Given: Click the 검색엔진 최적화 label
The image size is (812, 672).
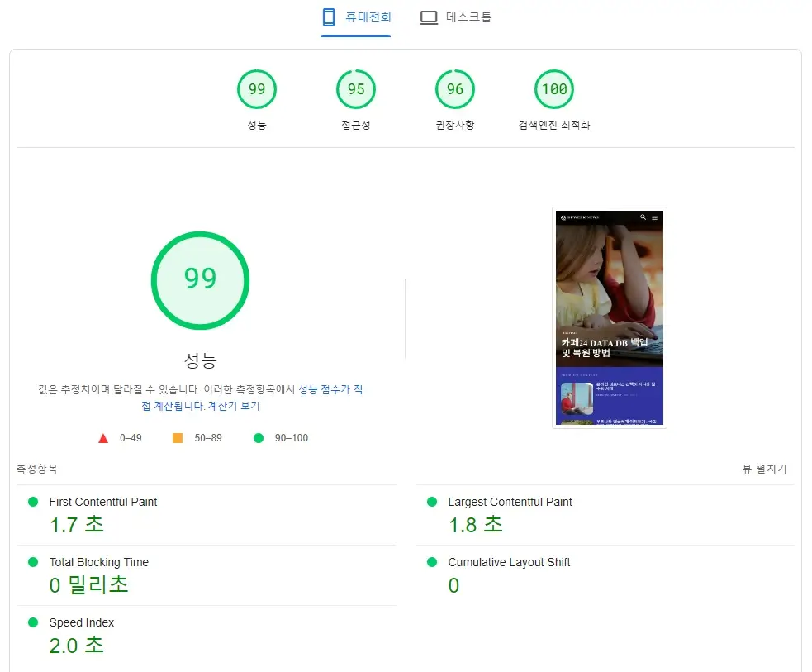Looking at the screenshot, I should pos(554,125).
